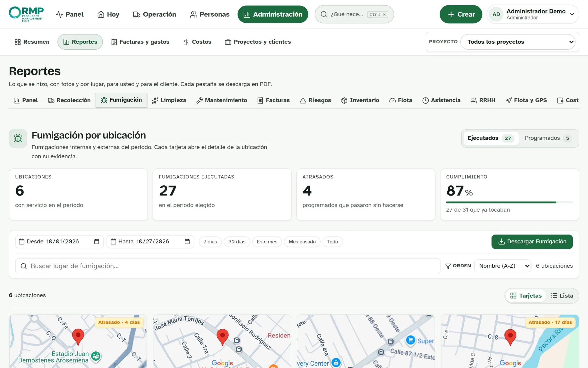Screen dimensions: 588x368
Task: Open the Facturas report tab
Action: (x=274, y=100)
